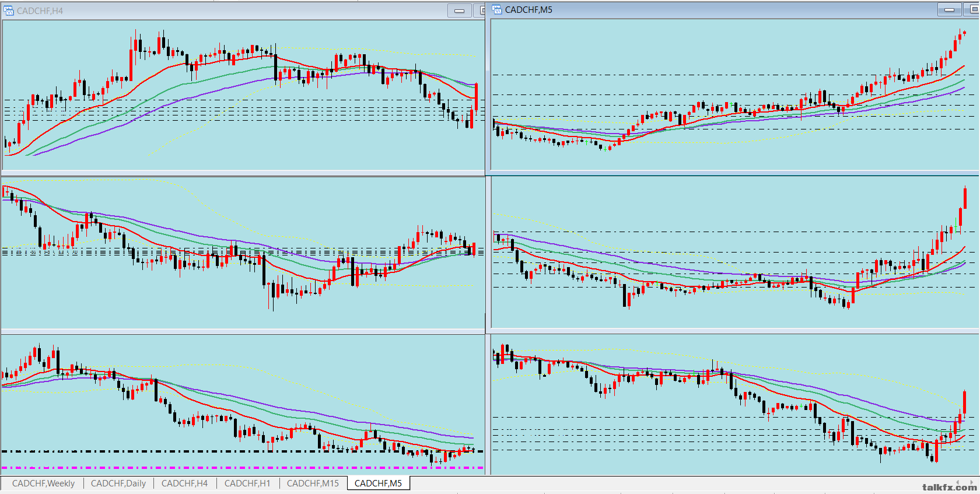Click the thick black dash-dot line in bottom-left chart
This screenshot has width=980, height=494.
[x=243, y=451]
